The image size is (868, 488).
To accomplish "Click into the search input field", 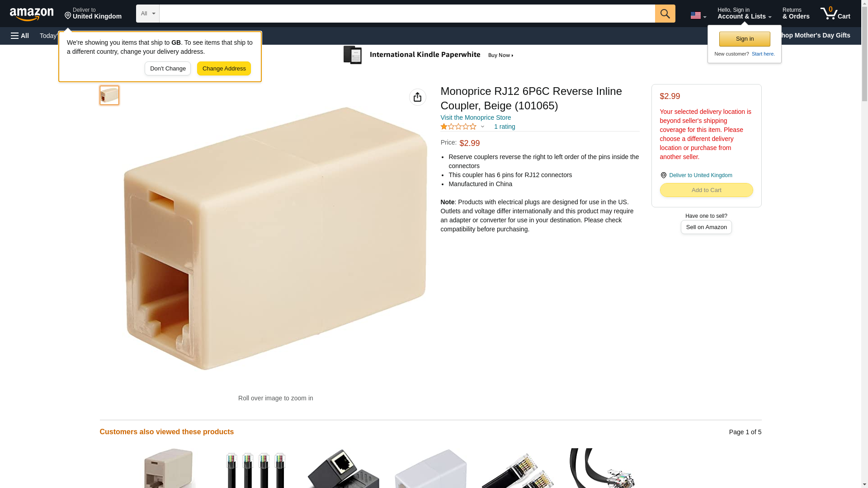I will [x=407, y=14].
